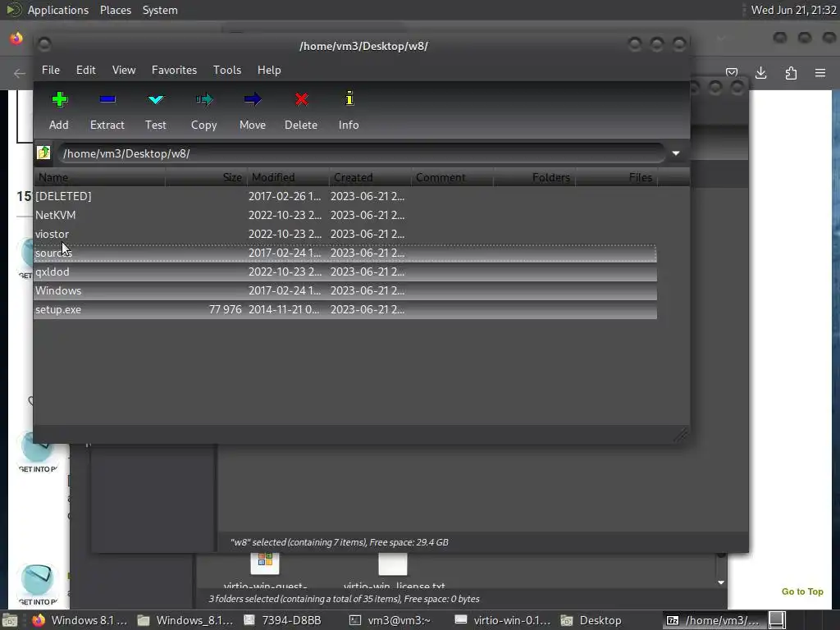Click the Firefox Pocket save icon

click(732, 73)
